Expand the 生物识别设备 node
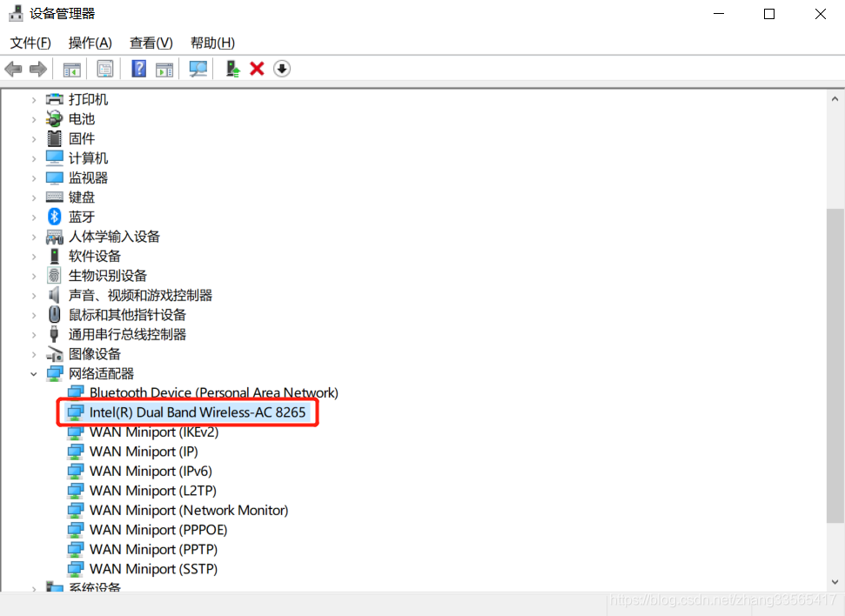Screen dimensions: 845x616 click(x=34, y=276)
